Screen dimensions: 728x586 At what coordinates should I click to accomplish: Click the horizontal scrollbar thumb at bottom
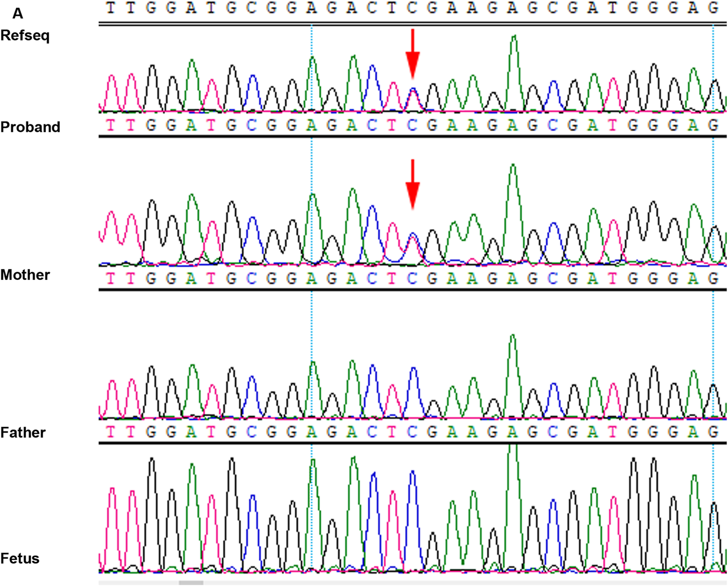click(x=191, y=583)
